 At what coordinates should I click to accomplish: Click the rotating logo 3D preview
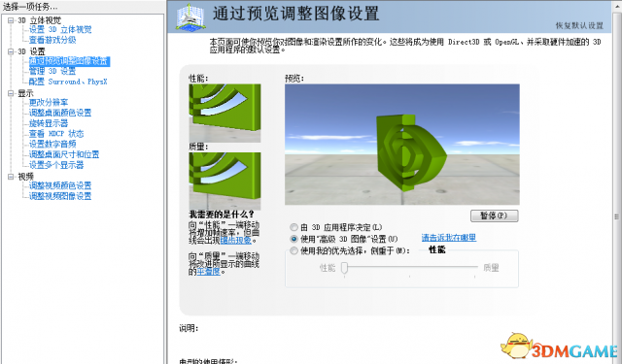(x=401, y=145)
